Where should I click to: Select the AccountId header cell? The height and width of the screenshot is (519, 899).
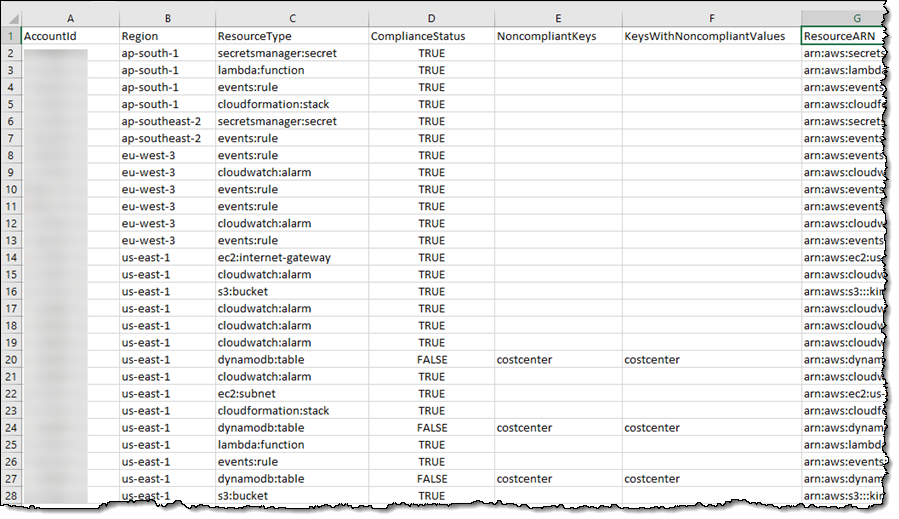pyautogui.click(x=68, y=36)
